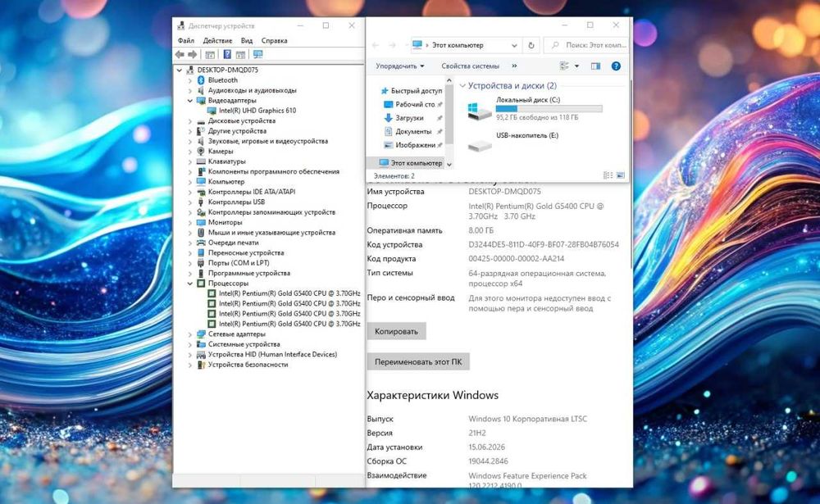Select the Очереди печати category
The image size is (820, 504).
click(233, 243)
